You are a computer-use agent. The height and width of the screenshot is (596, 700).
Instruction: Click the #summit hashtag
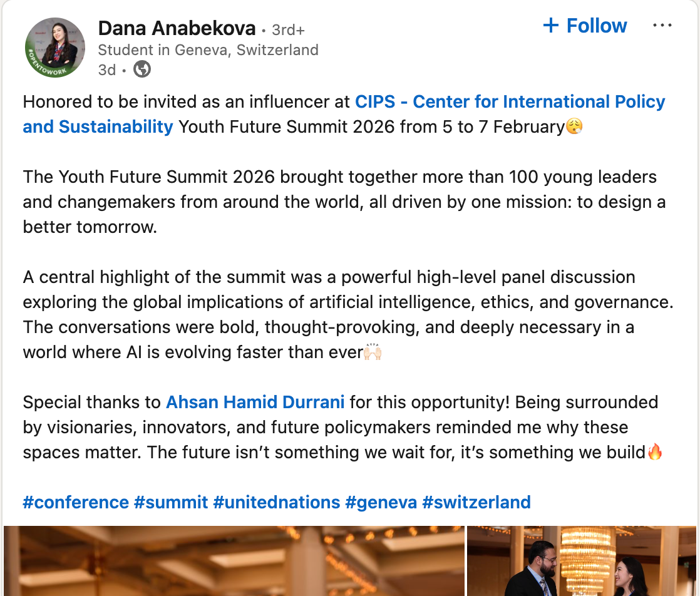click(x=171, y=502)
